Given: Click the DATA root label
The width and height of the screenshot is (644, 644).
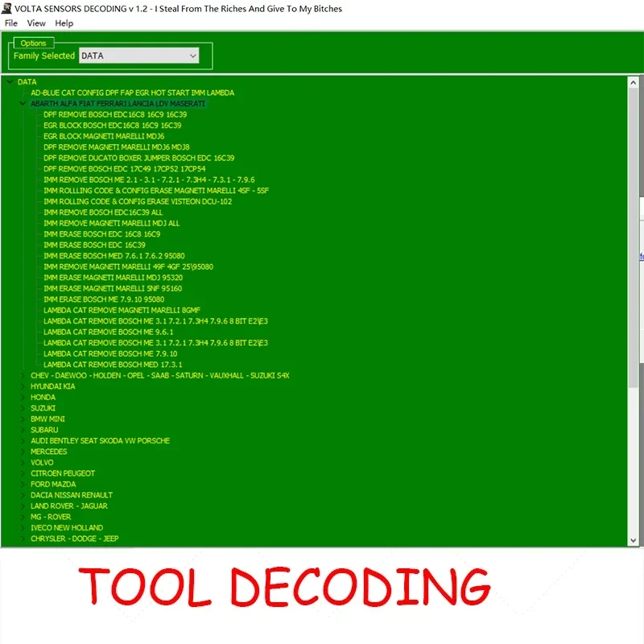Looking at the screenshot, I should [27, 82].
